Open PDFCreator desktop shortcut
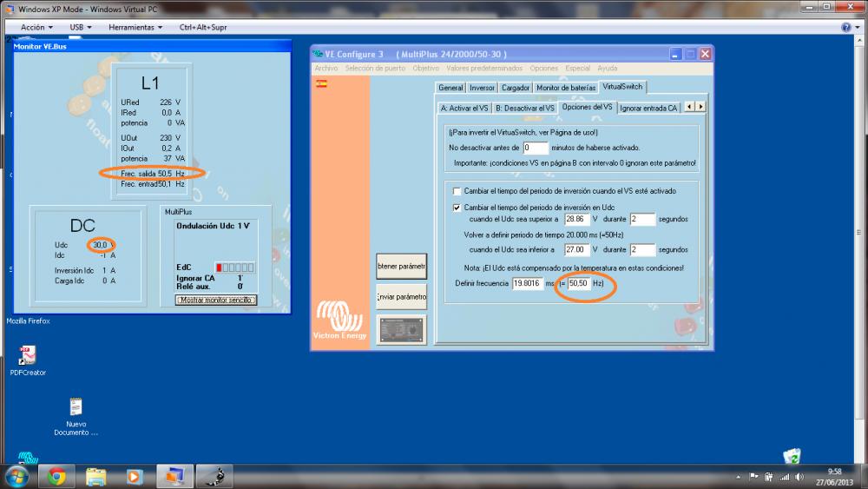 click(28, 360)
